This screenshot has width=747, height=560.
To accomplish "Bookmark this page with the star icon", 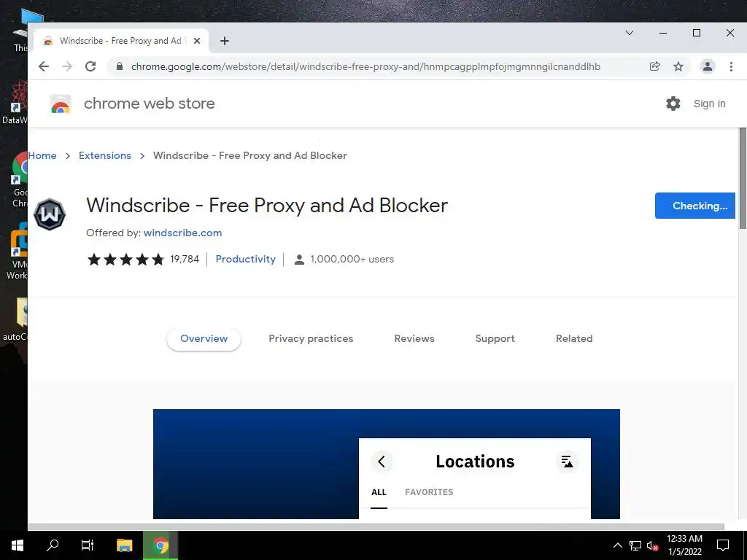I will point(678,66).
